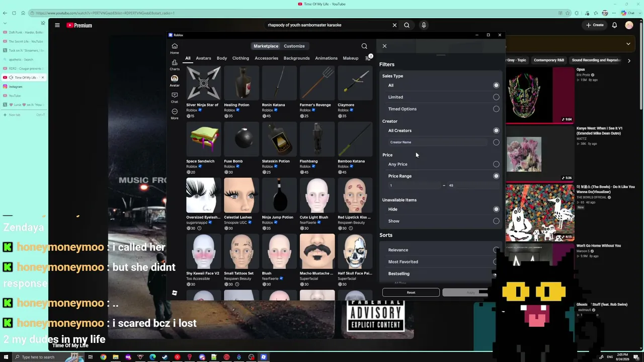Image resolution: width=644 pixels, height=362 pixels.
Task: Expand the YouTube playlist panel chevron
Action: coord(628,44)
